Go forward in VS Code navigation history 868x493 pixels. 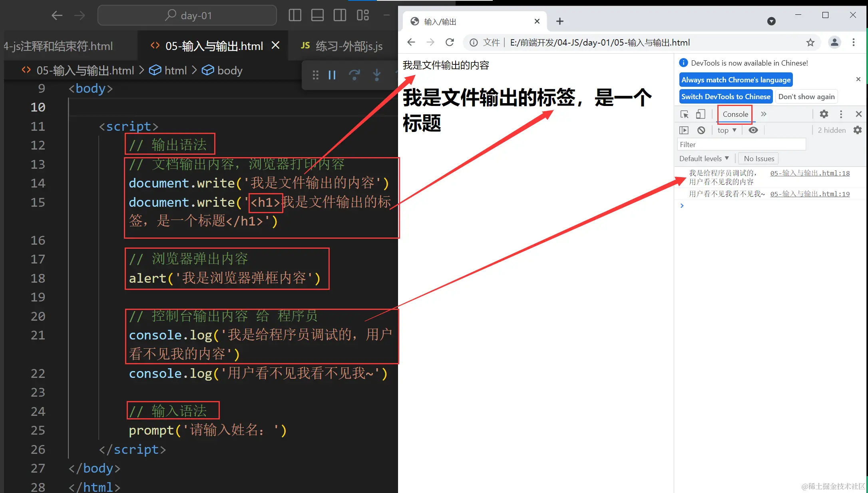click(x=80, y=16)
